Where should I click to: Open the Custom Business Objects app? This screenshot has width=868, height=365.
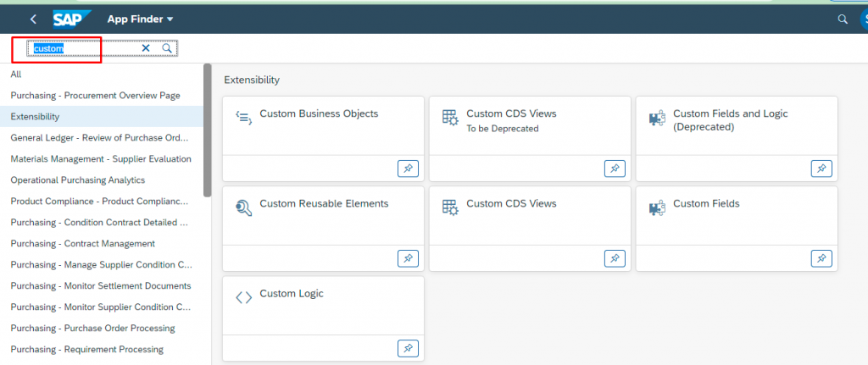point(323,126)
